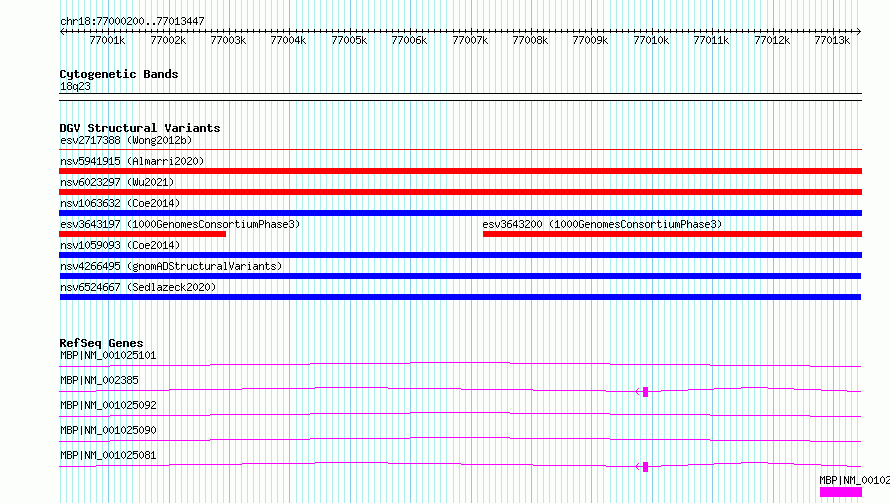Click the 77003k ruler tick label

click(x=228, y=40)
